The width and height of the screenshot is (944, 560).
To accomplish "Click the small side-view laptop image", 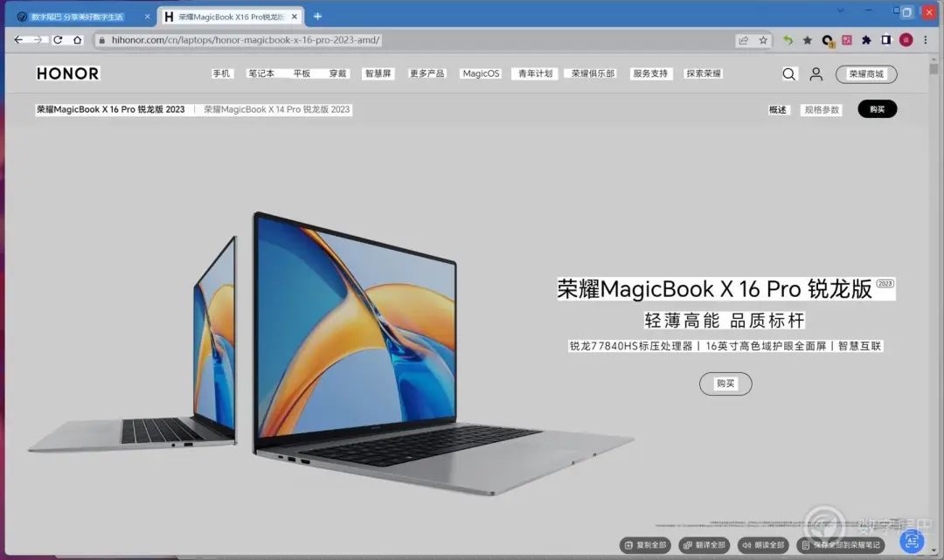I will pos(133,344).
